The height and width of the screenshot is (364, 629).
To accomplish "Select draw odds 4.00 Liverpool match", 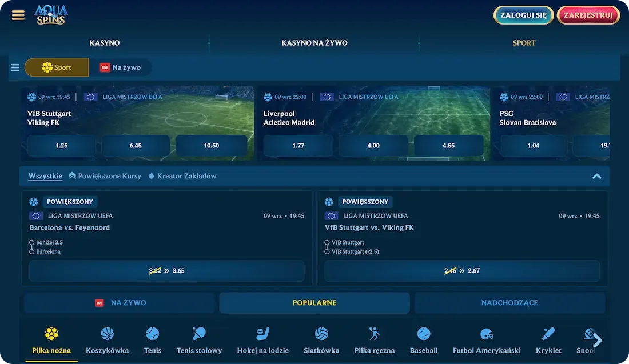I will coord(373,146).
